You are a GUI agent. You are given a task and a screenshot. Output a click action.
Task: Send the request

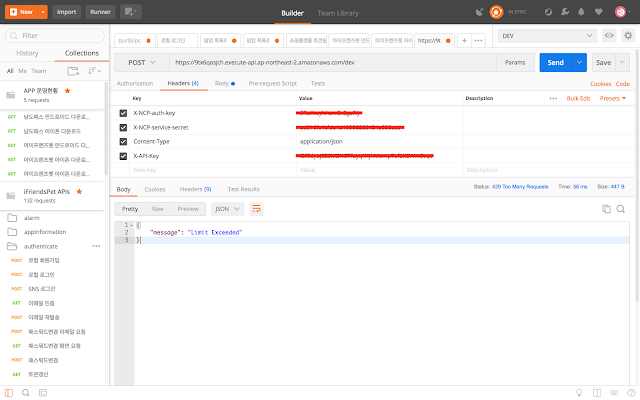[x=556, y=62]
